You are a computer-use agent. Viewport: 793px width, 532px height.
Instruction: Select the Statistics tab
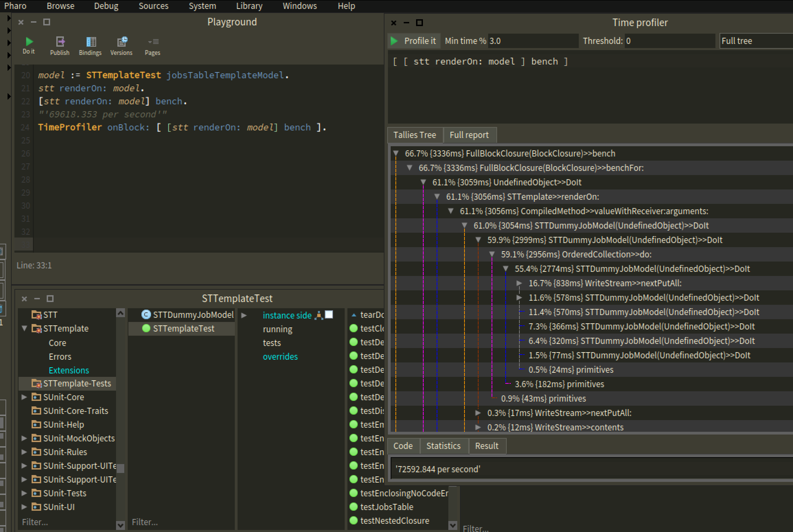[443, 446]
